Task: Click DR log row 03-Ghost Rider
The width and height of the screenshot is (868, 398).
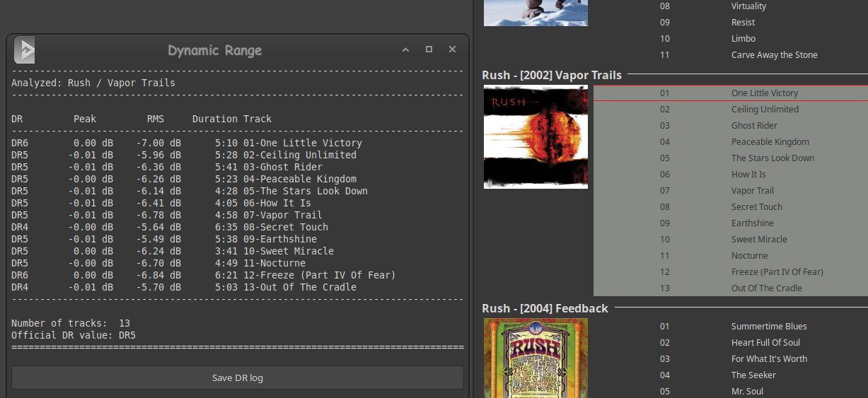Action: (x=167, y=167)
